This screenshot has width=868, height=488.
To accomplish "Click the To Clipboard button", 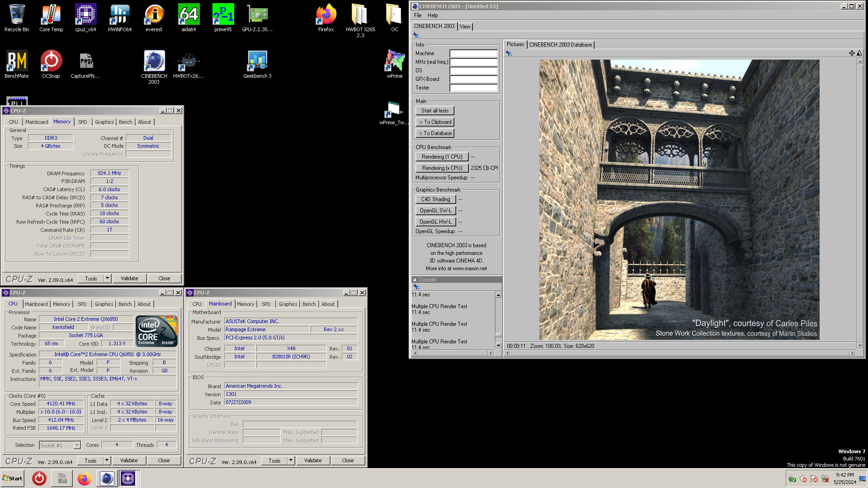I will pyautogui.click(x=435, y=122).
